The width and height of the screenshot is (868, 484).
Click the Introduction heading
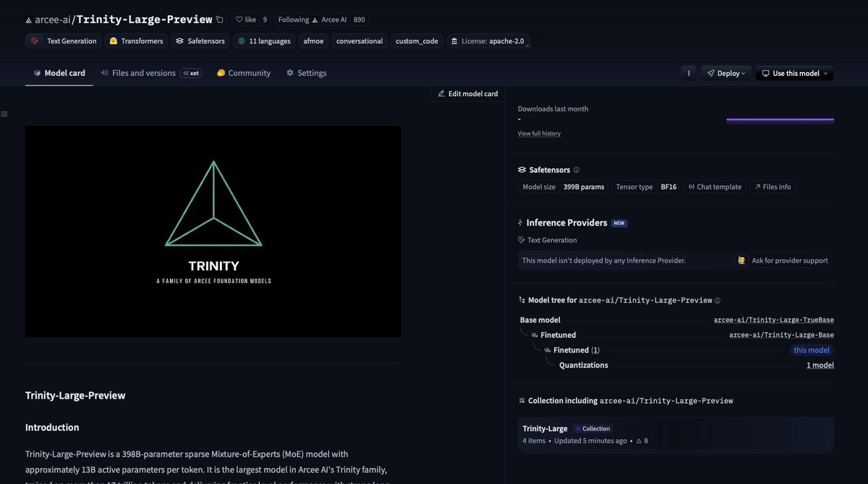52,428
